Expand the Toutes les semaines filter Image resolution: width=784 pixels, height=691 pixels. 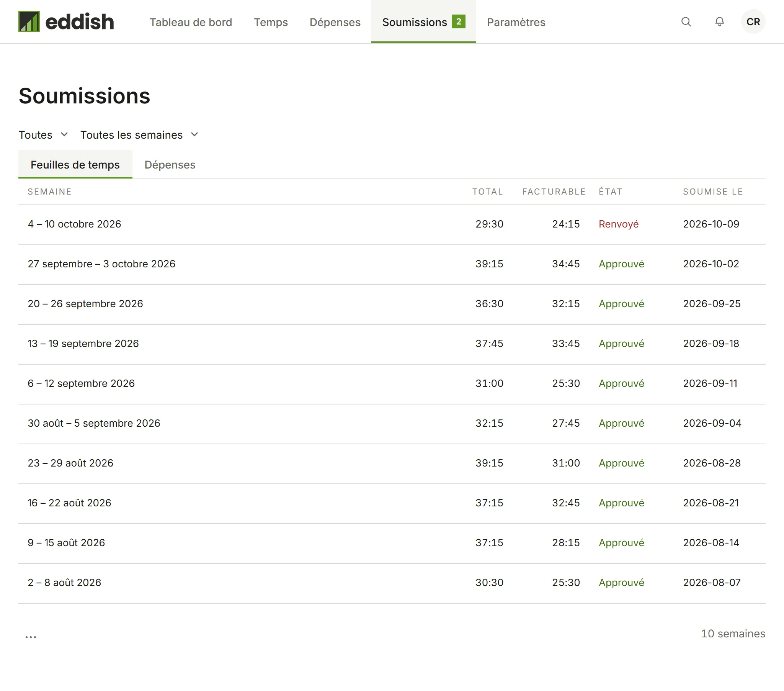pyautogui.click(x=139, y=135)
